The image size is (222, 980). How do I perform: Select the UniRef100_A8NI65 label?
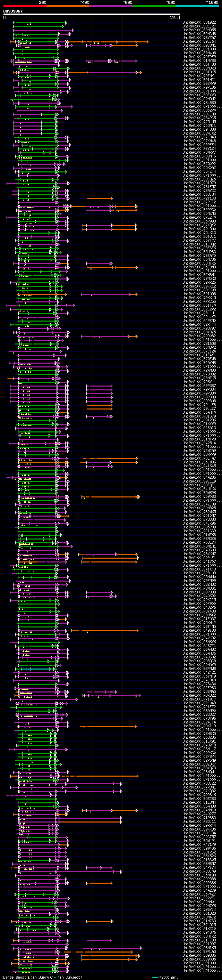[199, 948]
